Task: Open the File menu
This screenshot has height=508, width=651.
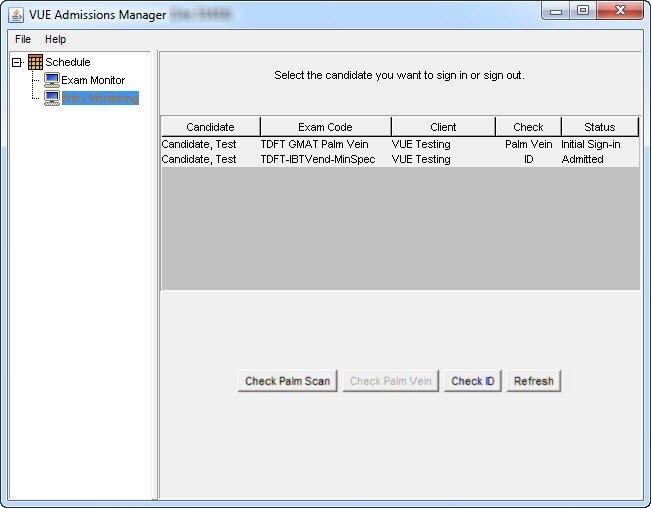Action: pos(23,39)
